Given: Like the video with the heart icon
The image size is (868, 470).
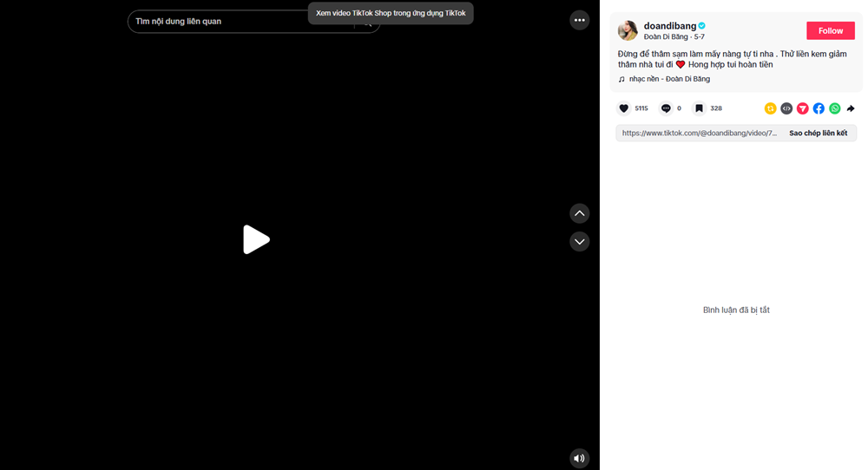Looking at the screenshot, I should pyautogui.click(x=624, y=108).
